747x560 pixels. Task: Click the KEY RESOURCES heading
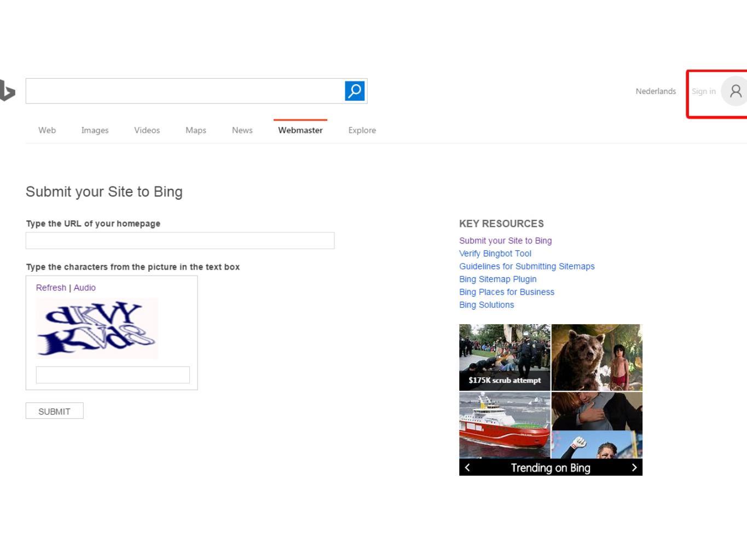click(x=502, y=224)
